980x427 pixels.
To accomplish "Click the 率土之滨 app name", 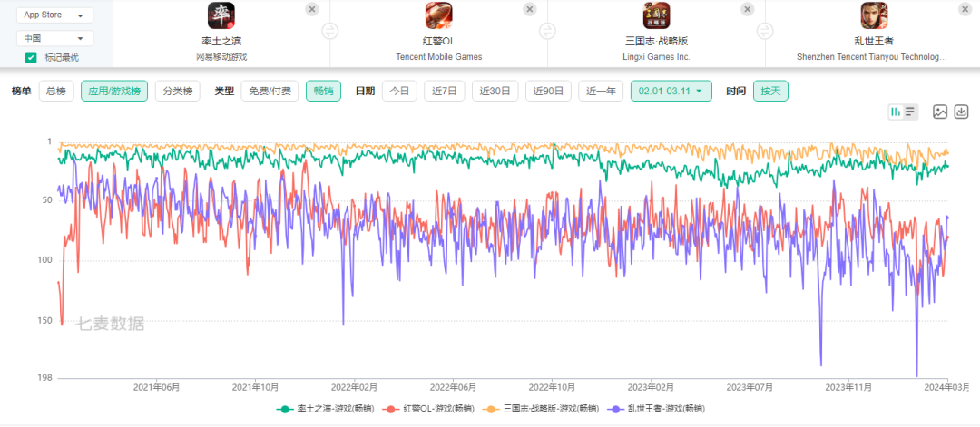I will click(221, 42).
